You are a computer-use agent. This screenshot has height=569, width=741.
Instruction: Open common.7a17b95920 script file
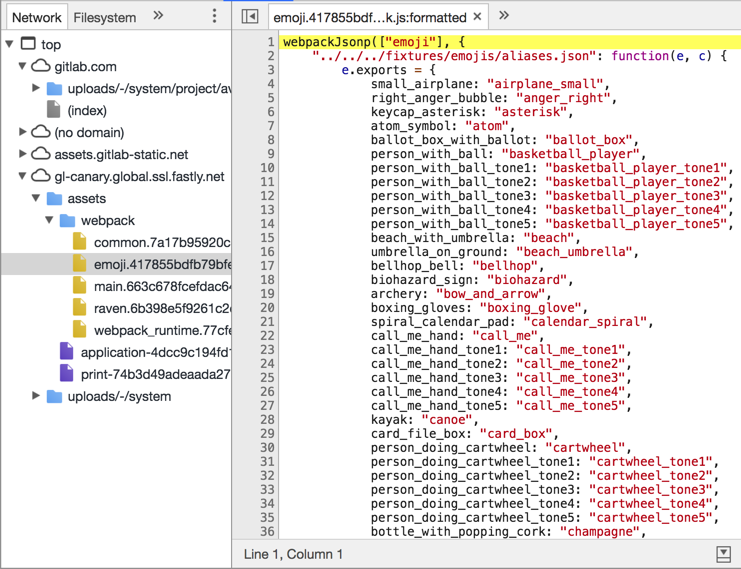click(160, 242)
